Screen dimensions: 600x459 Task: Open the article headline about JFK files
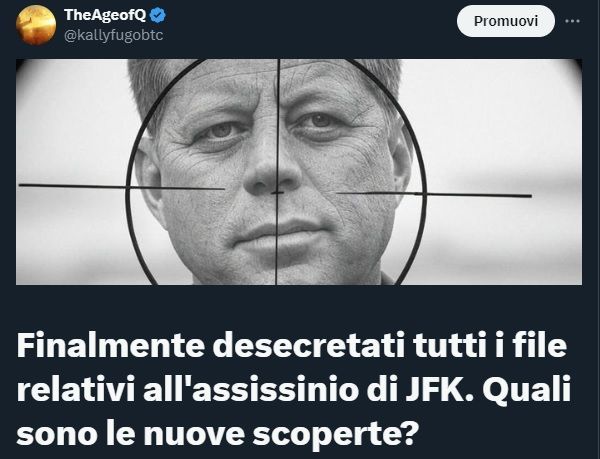294,389
